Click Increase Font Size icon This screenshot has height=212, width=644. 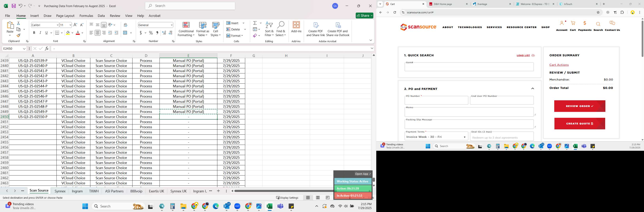(75, 25)
